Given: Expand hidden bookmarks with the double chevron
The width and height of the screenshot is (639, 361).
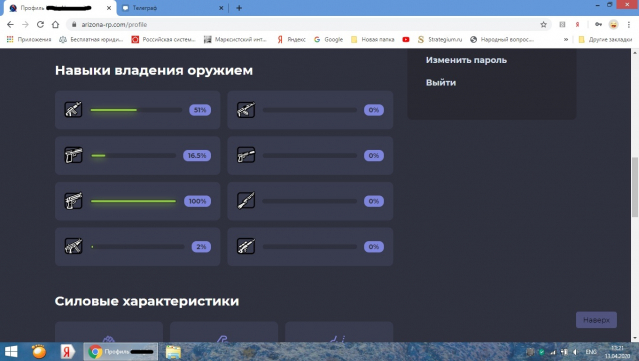Looking at the screenshot, I should (566, 40).
